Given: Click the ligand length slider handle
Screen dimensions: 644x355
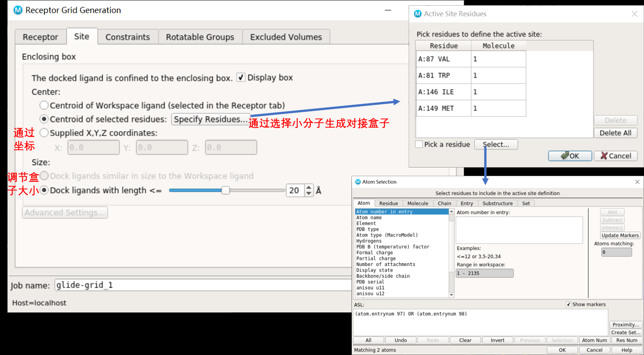Looking at the screenshot, I should [226, 190].
